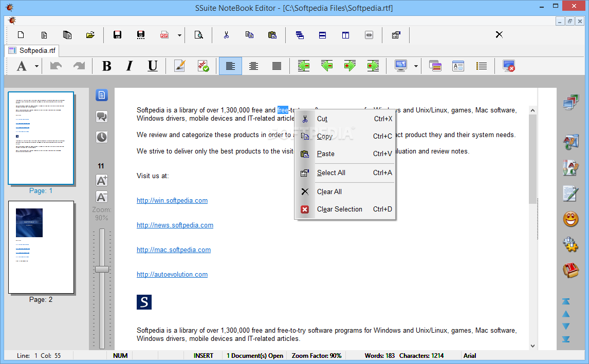Redo the last action
The image size is (589, 364).
[x=79, y=66]
